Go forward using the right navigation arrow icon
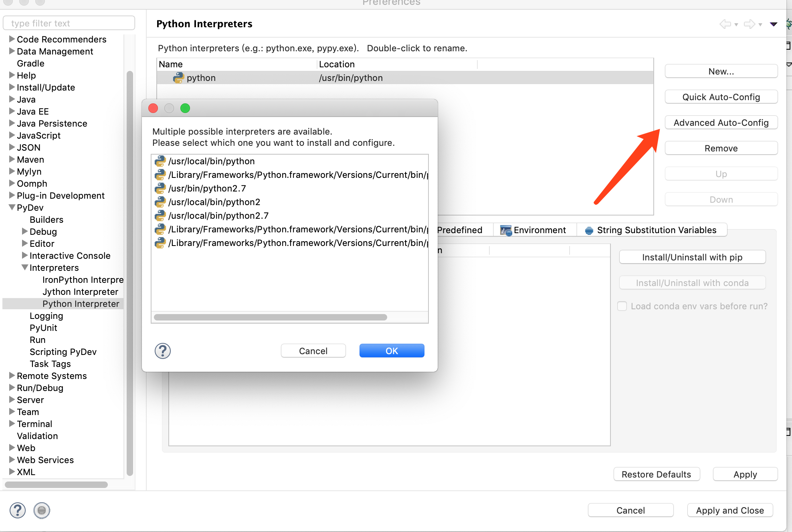The height and width of the screenshot is (532, 792). click(749, 24)
